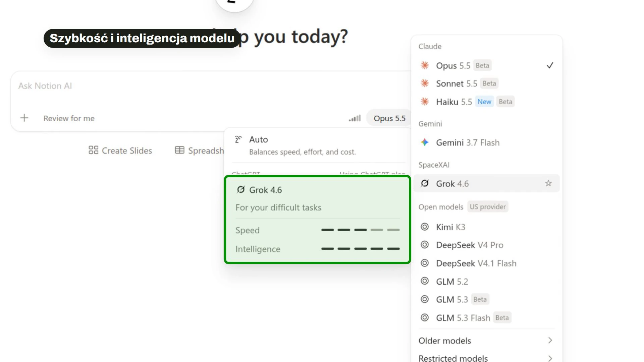Click the GLM 5.3 Flash circle icon
The height and width of the screenshot is (362, 644).
point(425,317)
